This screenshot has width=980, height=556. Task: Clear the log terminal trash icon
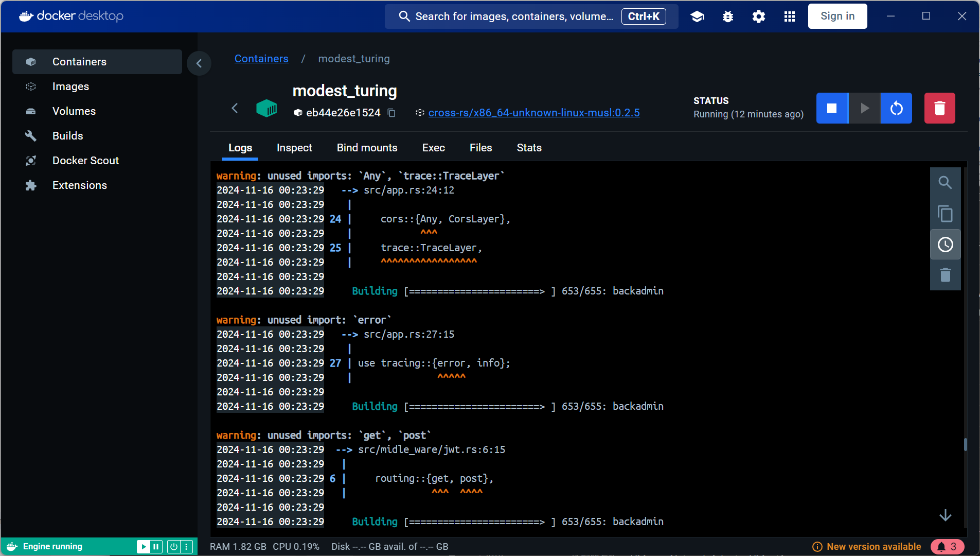coord(945,275)
